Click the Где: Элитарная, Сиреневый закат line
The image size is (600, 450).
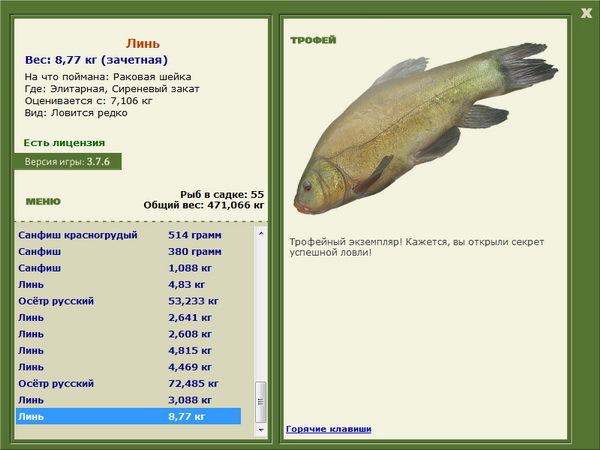(x=112, y=89)
